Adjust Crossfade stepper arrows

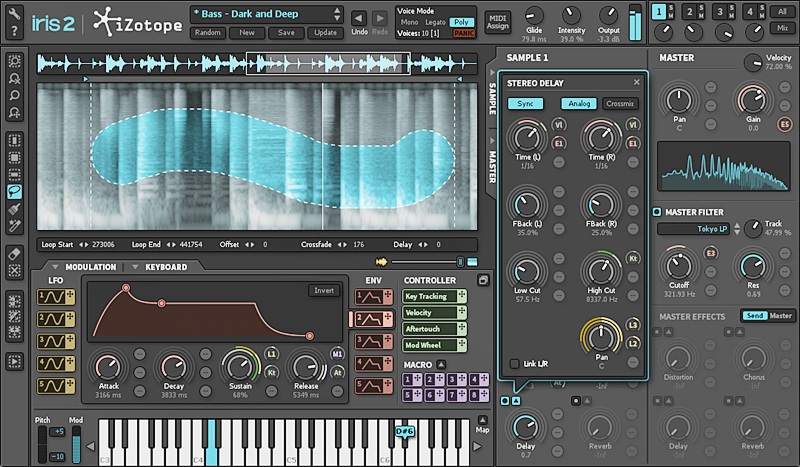[x=342, y=244]
